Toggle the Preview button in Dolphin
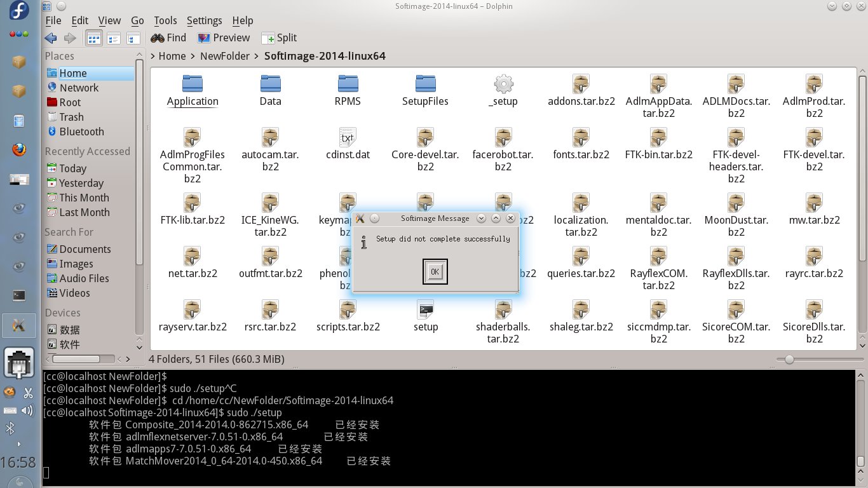 (224, 38)
